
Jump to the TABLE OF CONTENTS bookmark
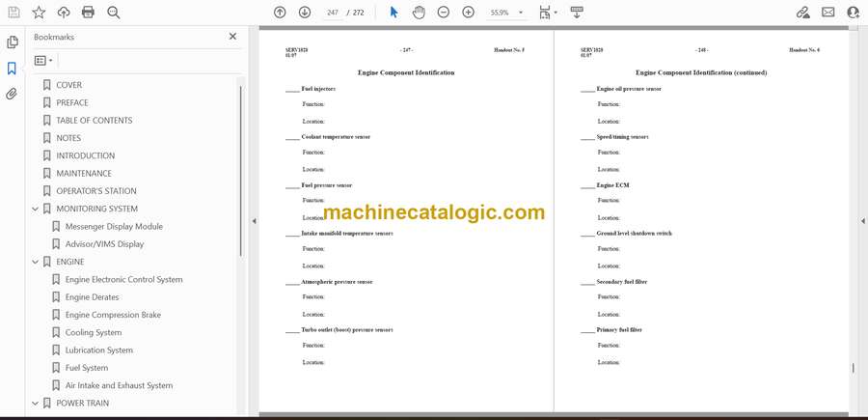point(95,121)
